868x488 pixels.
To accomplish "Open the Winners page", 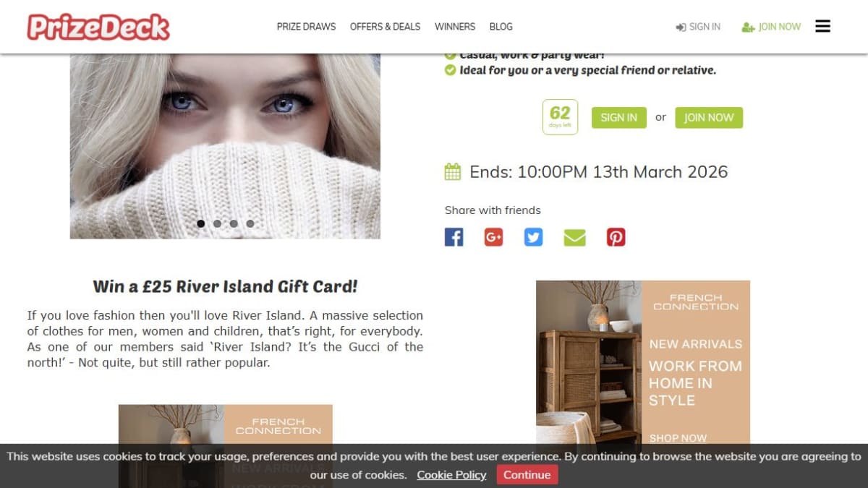I will click(455, 27).
